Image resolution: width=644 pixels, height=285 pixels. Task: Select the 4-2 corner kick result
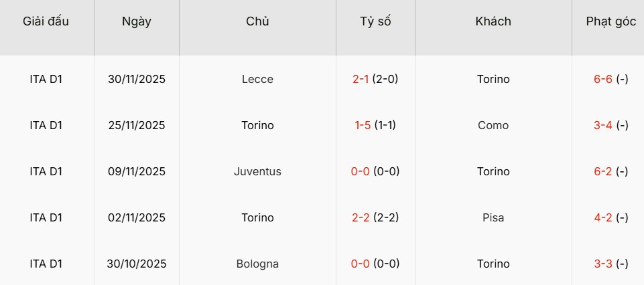tap(603, 217)
